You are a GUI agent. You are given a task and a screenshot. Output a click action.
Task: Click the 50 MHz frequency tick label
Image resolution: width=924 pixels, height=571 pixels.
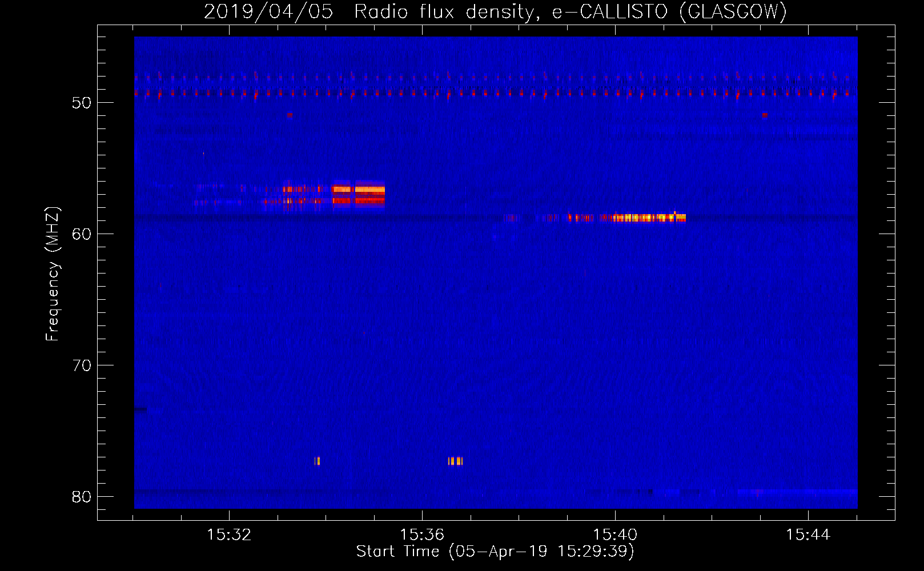(x=82, y=103)
